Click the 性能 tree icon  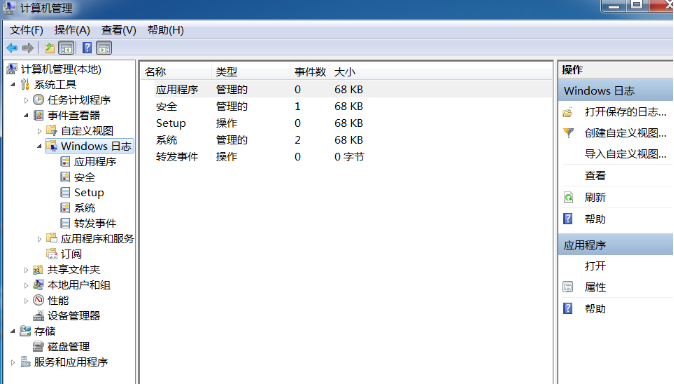click(38, 300)
